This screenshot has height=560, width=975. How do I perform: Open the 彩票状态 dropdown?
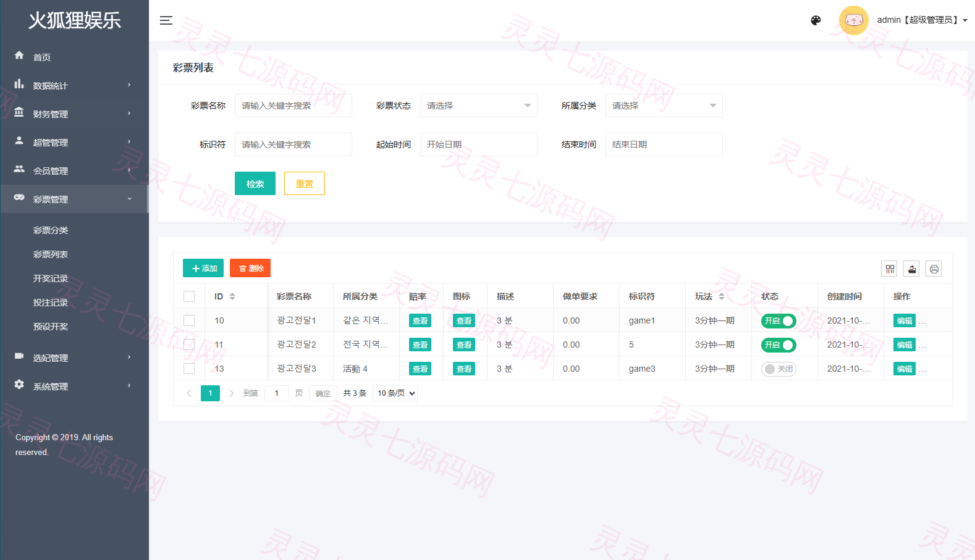479,106
